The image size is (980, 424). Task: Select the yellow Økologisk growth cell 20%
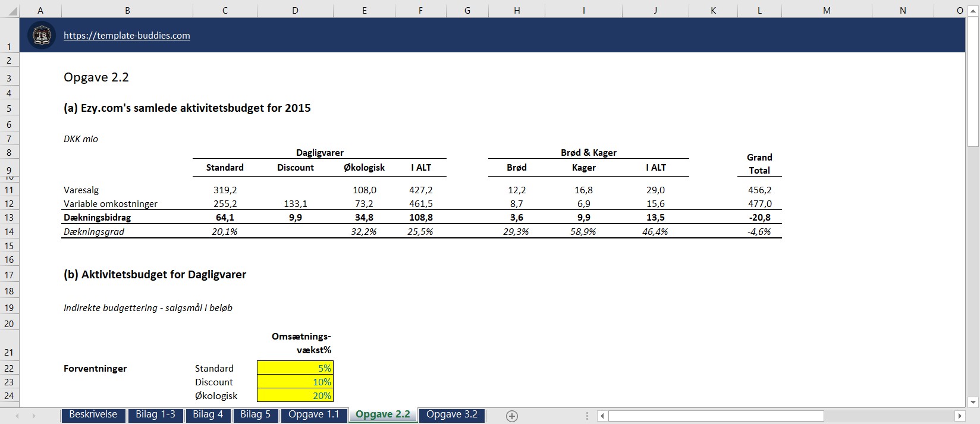pos(295,395)
